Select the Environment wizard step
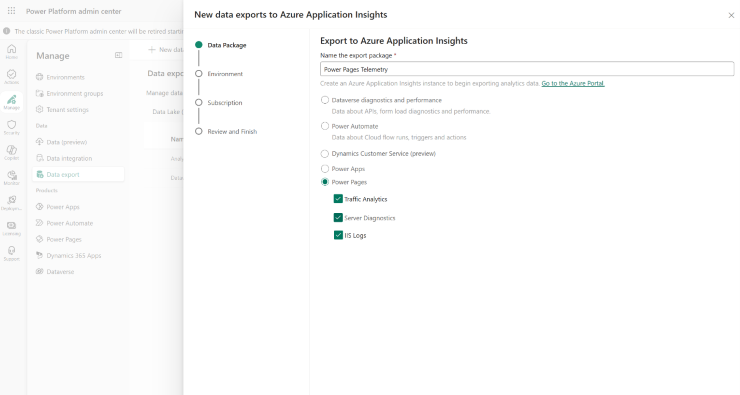The image size is (740, 395). coord(219,74)
